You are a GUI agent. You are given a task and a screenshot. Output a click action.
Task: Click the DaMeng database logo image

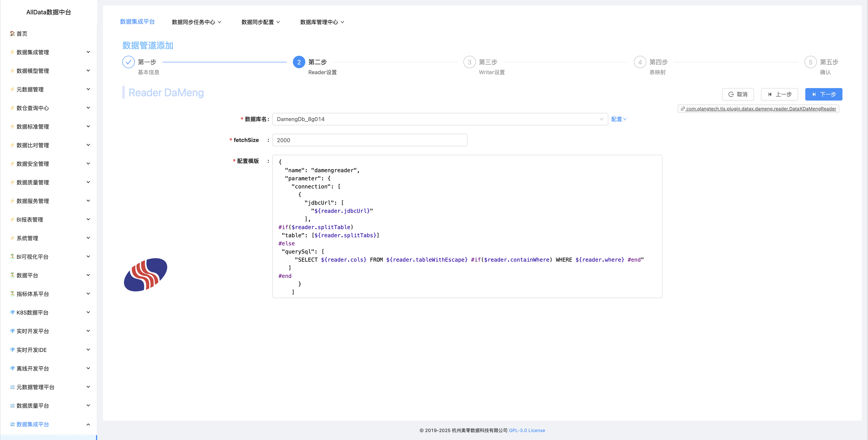pyautogui.click(x=146, y=274)
